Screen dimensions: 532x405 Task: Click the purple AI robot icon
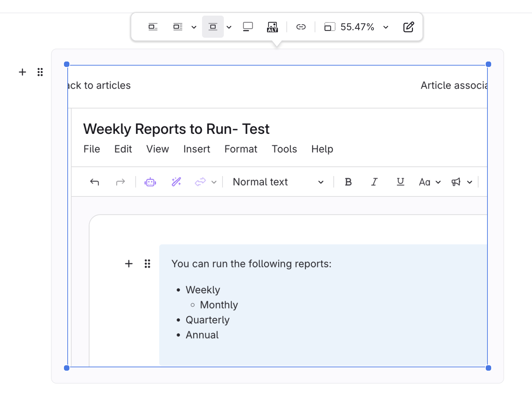point(150,182)
